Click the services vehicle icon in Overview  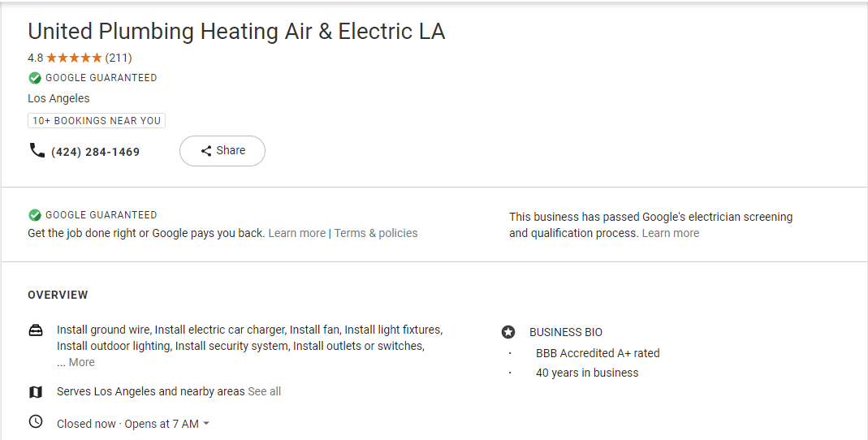36,330
